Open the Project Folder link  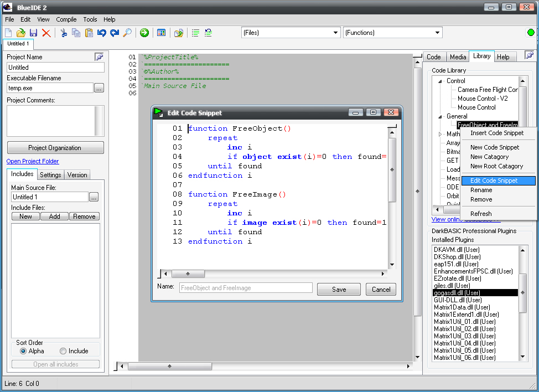click(x=33, y=161)
